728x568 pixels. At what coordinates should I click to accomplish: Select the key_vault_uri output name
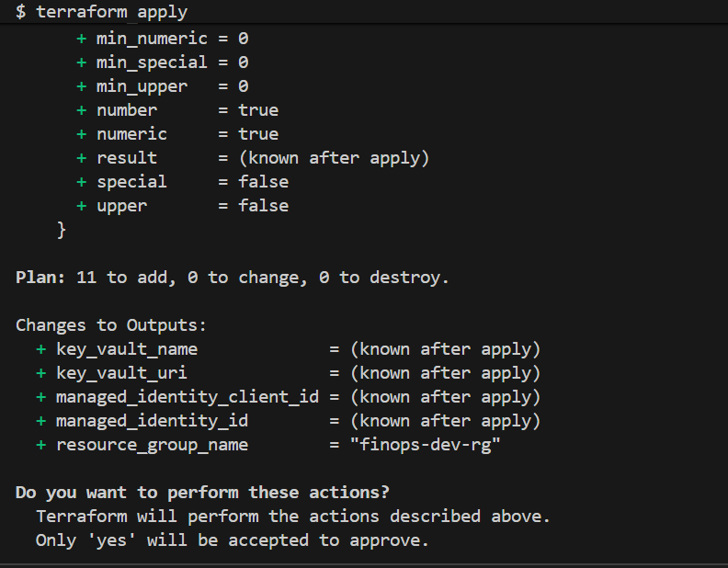(x=121, y=373)
